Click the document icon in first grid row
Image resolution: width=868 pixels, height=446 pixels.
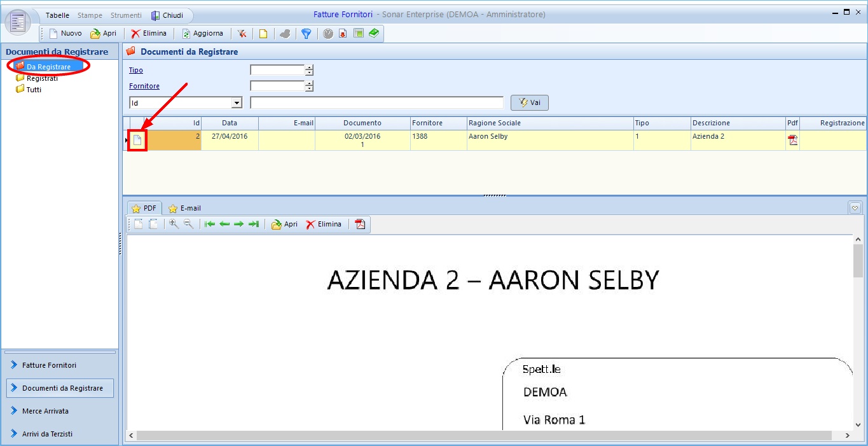[x=137, y=140]
